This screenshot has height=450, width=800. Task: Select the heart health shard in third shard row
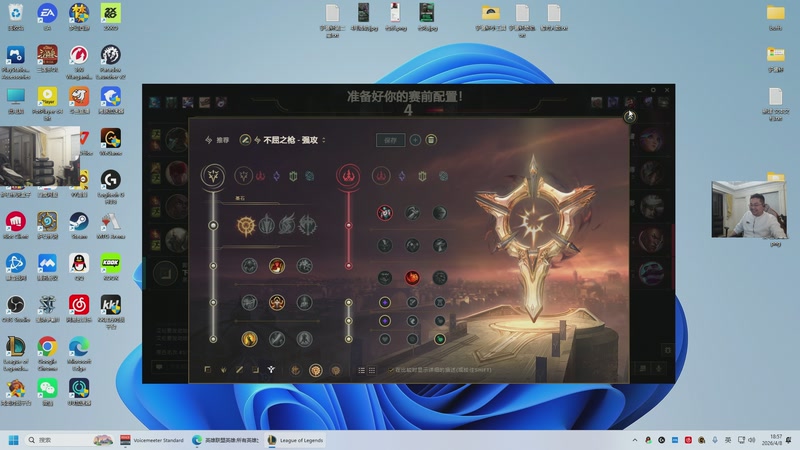coord(385,339)
